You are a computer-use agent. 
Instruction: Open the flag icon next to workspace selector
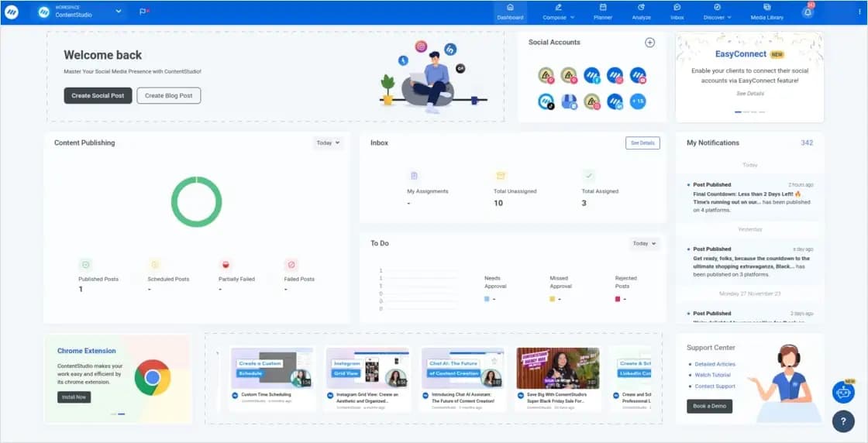144,12
